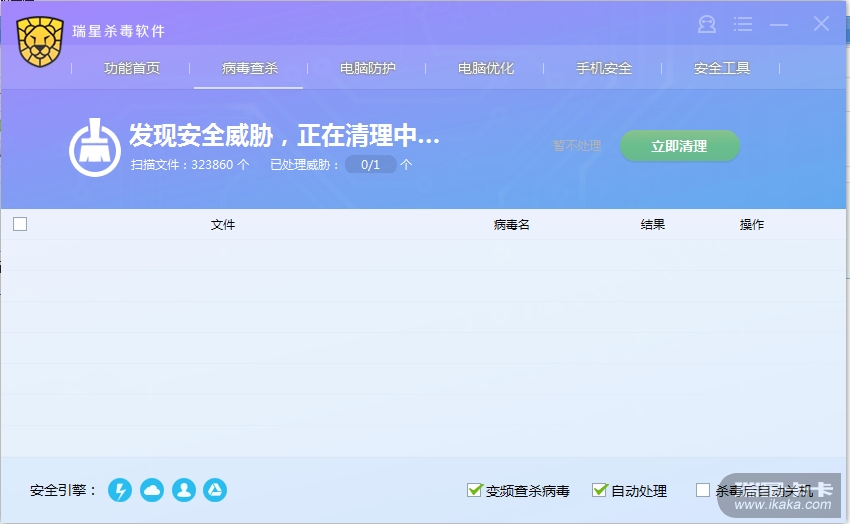The height and width of the screenshot is (524, 850).
Task: Open the main menu list icon
Action: pos(743,24)
